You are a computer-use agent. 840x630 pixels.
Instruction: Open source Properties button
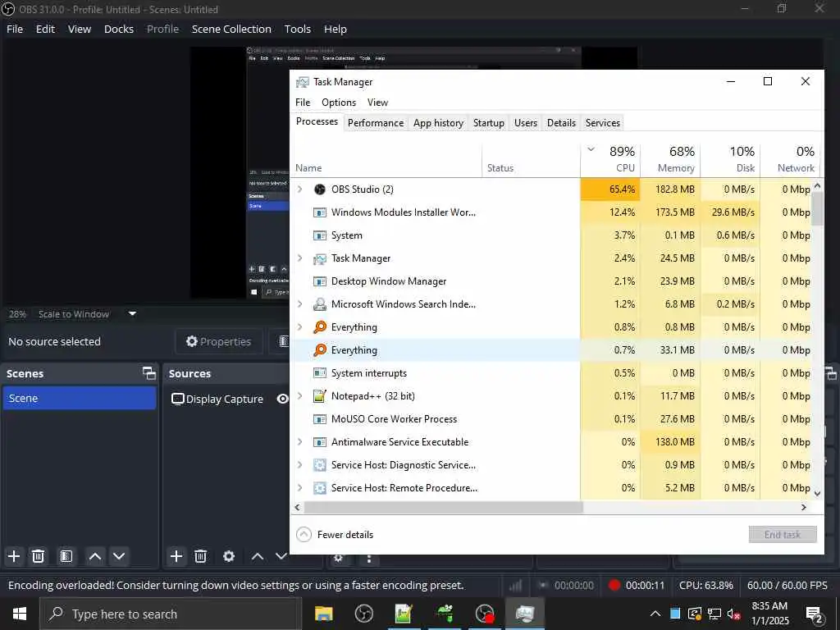(x=218, y=342)
